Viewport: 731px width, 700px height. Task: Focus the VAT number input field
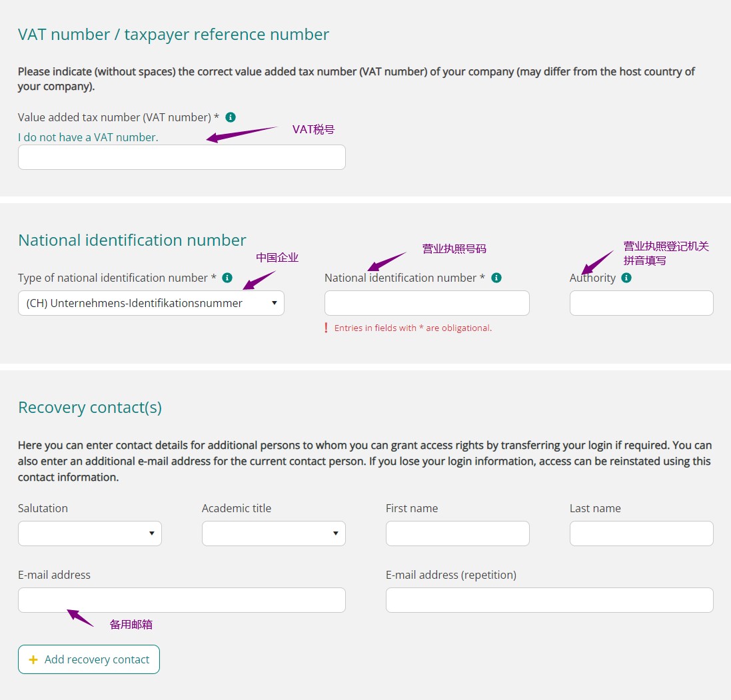pyautogui.click(x=182, y=157)
